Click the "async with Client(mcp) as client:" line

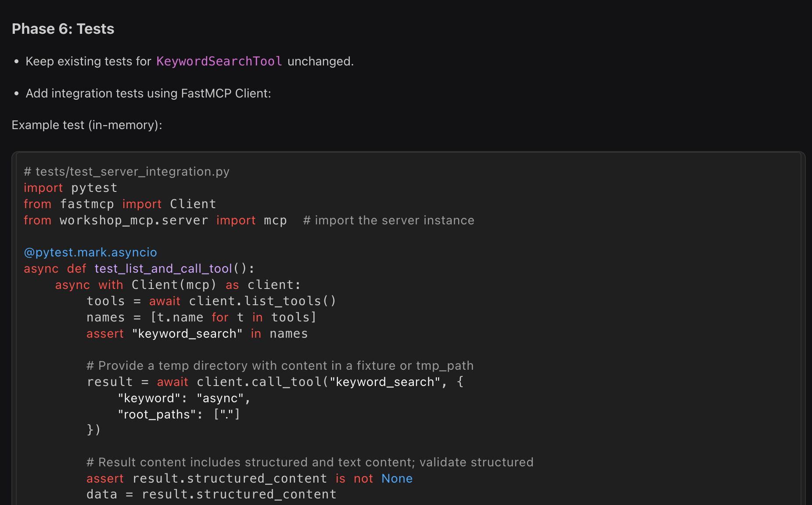point(178,285)
